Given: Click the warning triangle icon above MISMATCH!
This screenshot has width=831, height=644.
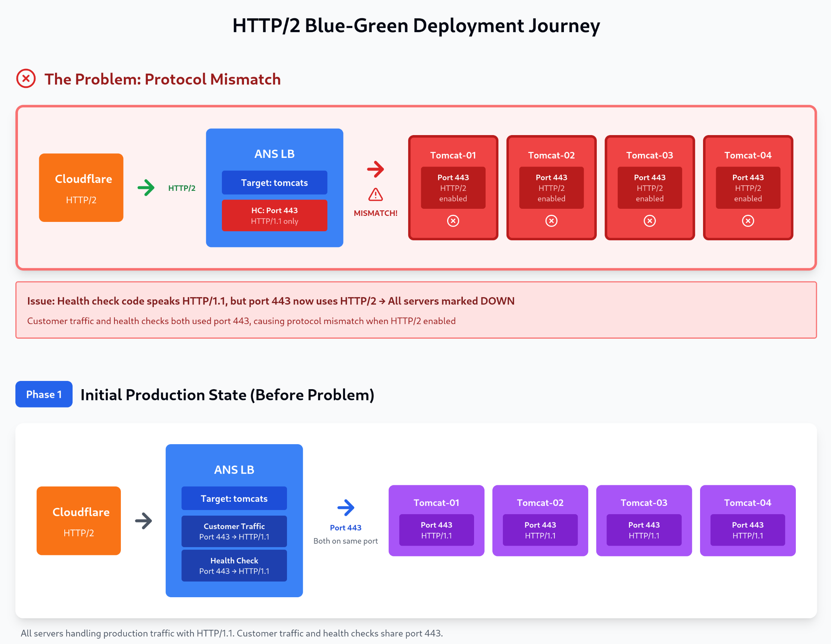Looking at the screenshot, I should click(376, 195).
